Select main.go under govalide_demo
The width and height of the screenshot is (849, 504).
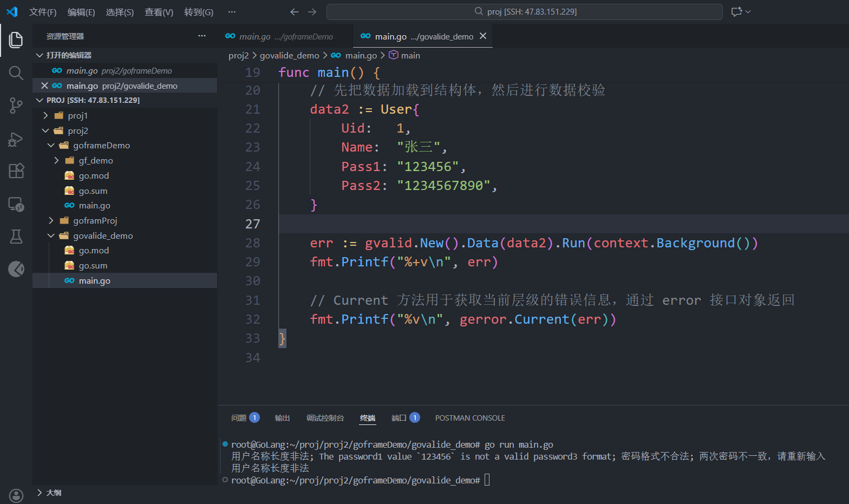point(125,280)
